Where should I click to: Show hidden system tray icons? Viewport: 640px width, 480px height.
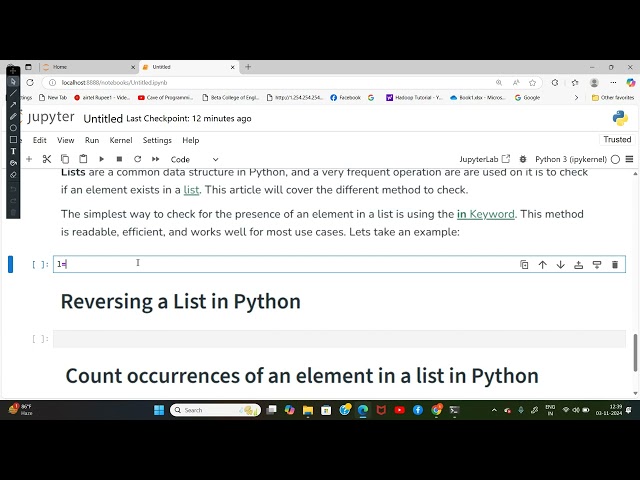(x=494, y=410)
